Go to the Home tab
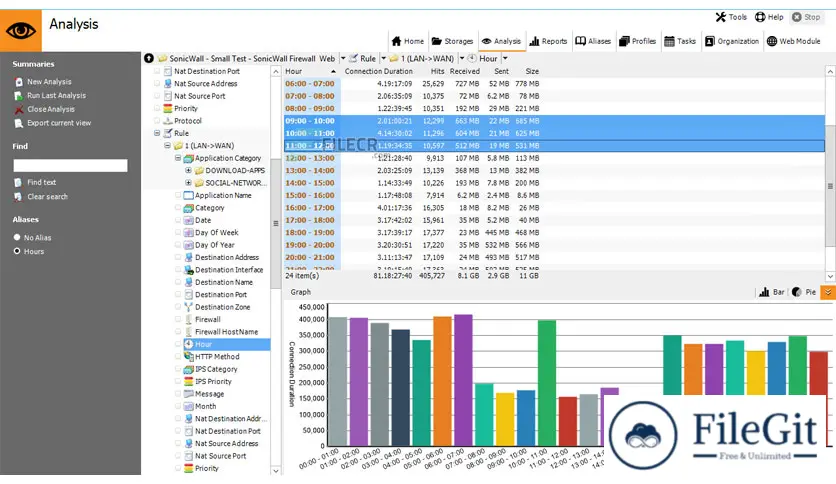Image resolution: width=836 pixels, height=484 pixels. point(408,41)
